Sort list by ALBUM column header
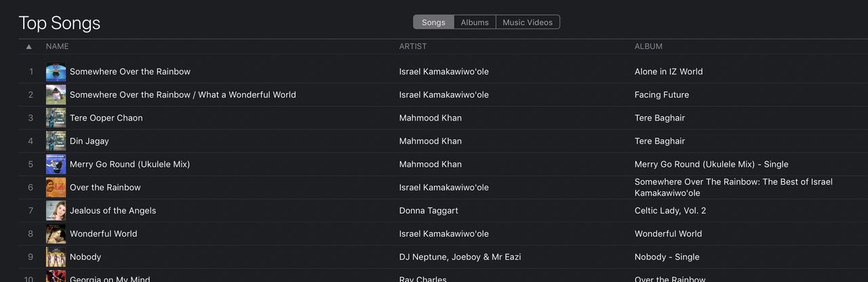Viewport: 868px width, 282px height. click(648, 47)
